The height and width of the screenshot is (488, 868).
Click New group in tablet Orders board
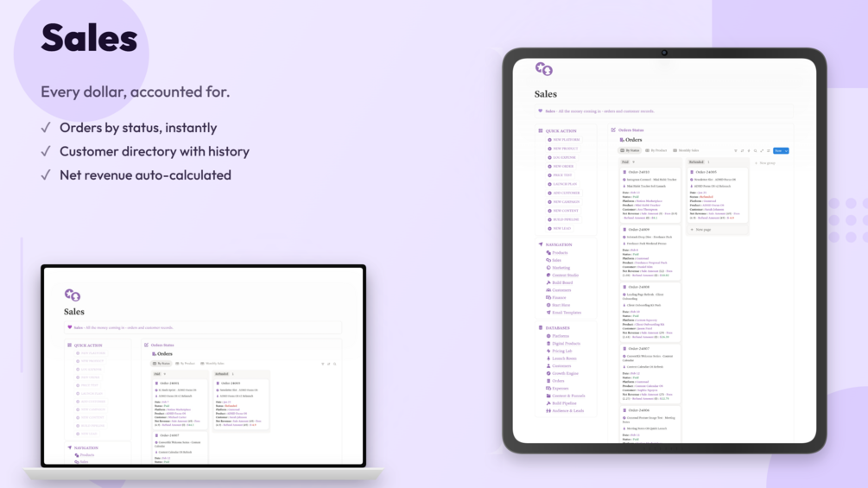click(765, 162)
